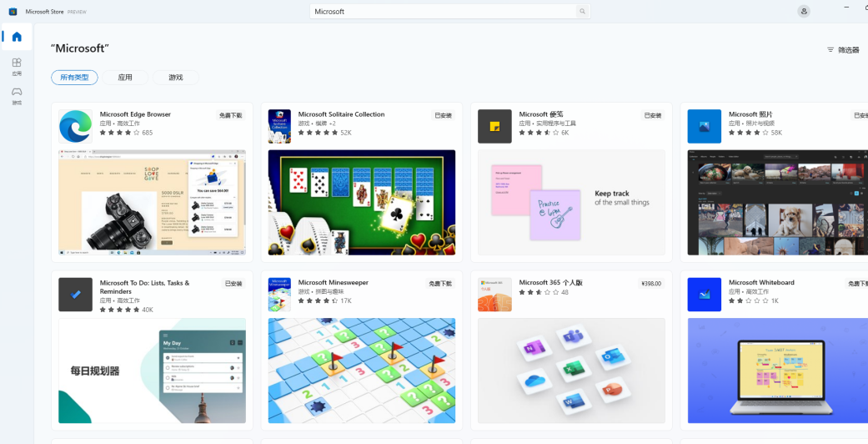
Task: Select the 所有类型 filter tab
Action: tap(74, 78)
